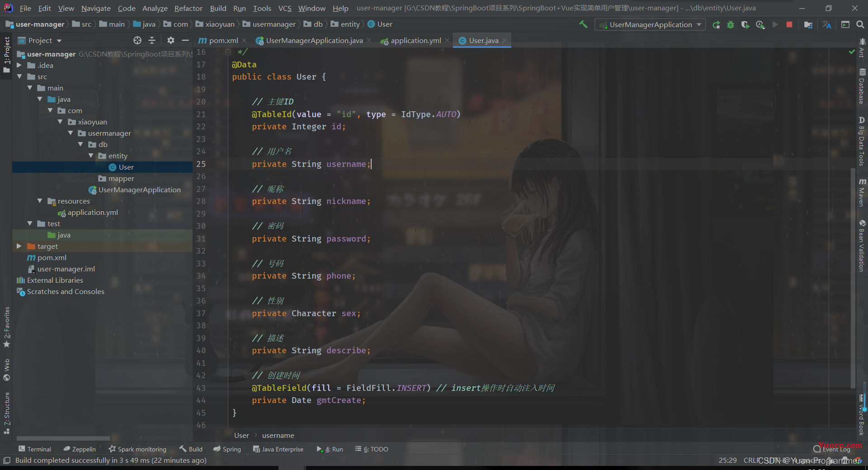The width and height of the screenshot is (868, 470).
Task: Open the VCS menu
Action: [285, 8]
